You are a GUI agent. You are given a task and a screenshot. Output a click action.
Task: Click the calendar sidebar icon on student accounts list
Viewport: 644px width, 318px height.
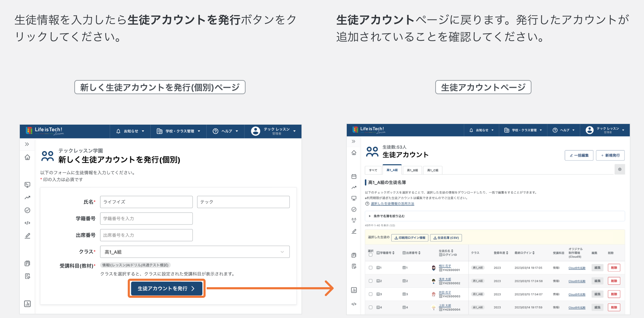coord(354,176)
